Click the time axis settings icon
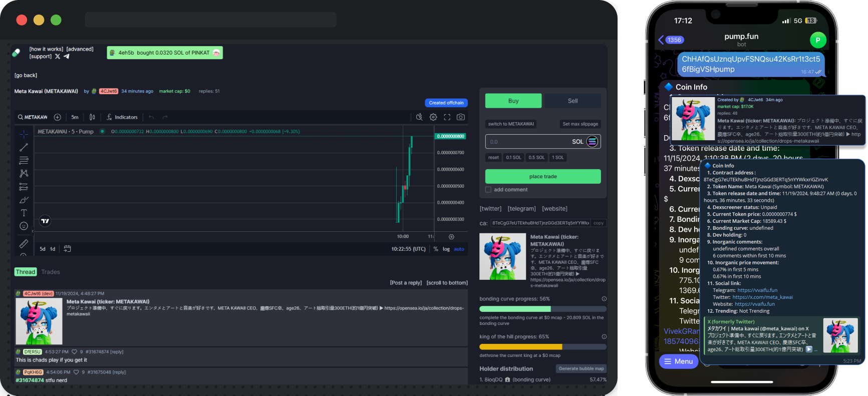868x396 pixels. click(451, 237)
